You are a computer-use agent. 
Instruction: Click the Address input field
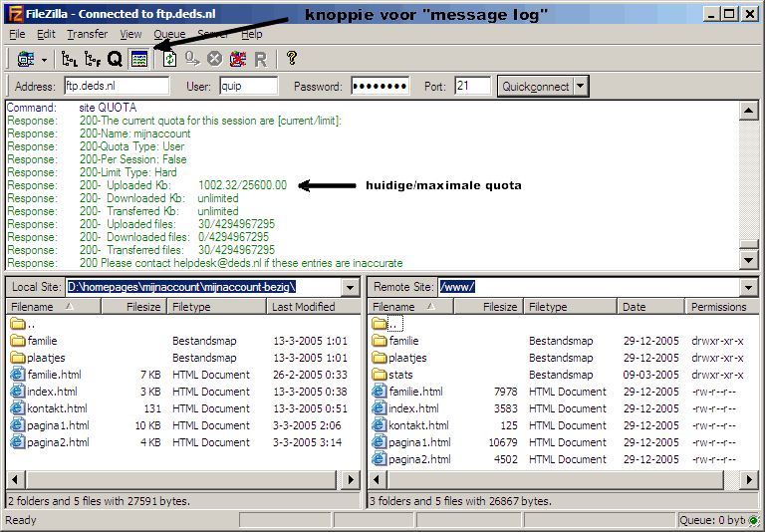pos(117,86)
